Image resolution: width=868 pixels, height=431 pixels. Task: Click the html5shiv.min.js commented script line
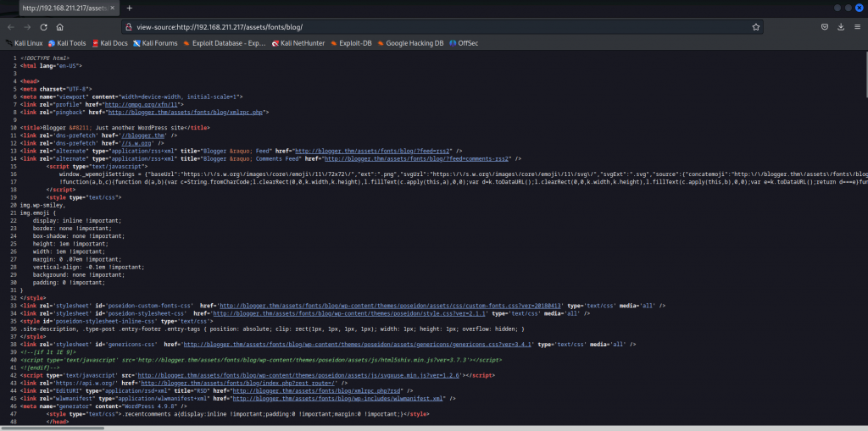tap(261, 360)
